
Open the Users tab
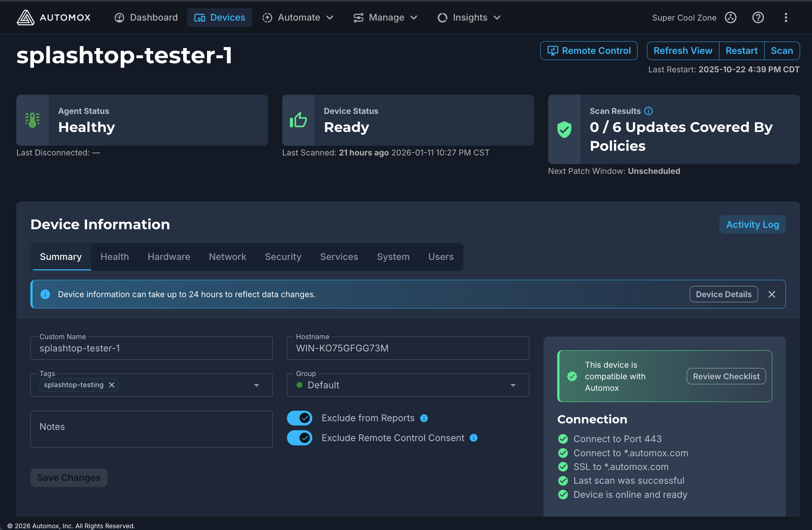(441, 257)
